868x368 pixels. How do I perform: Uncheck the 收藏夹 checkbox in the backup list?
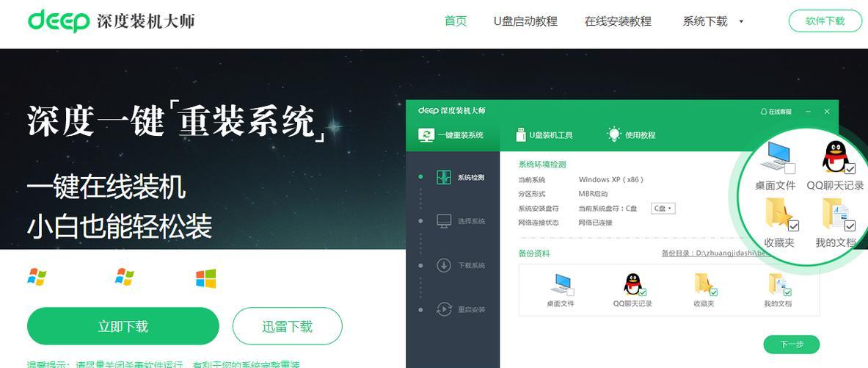pyautogui.click(x=714, y=292)
